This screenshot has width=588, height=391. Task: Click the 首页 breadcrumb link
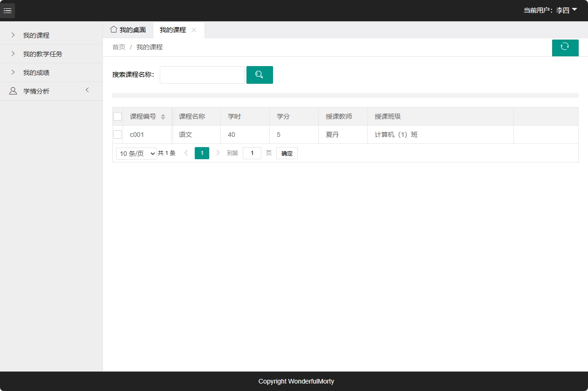(x=118, y=47)
